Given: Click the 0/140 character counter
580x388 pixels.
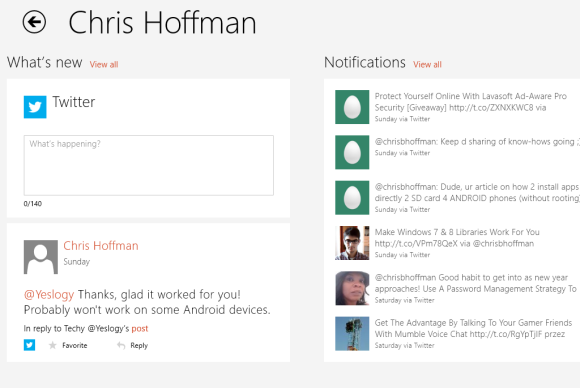Looking at the screenshot, I should [33, 203].
